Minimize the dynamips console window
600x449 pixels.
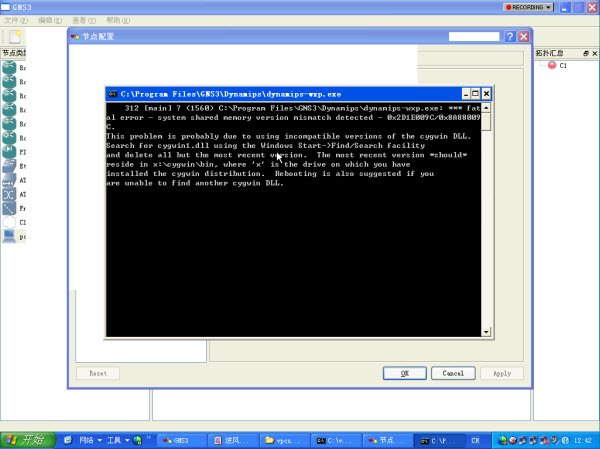tap(466, 94)
